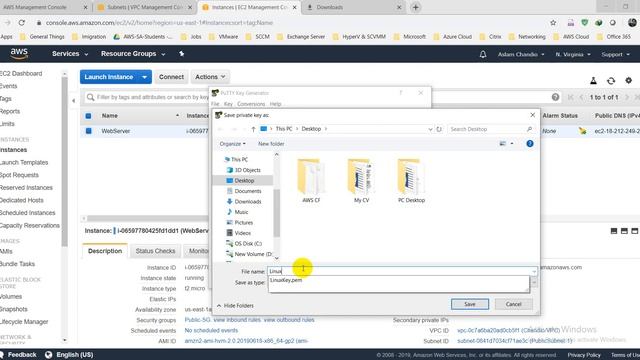Reload the browser page
The height and width of the screenshot is (360, 640).
point(22,23)
